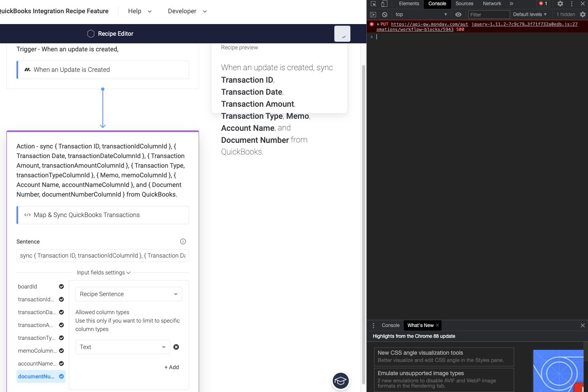Toggle the accountName field checkmark
588x392 pixels.
61,364
